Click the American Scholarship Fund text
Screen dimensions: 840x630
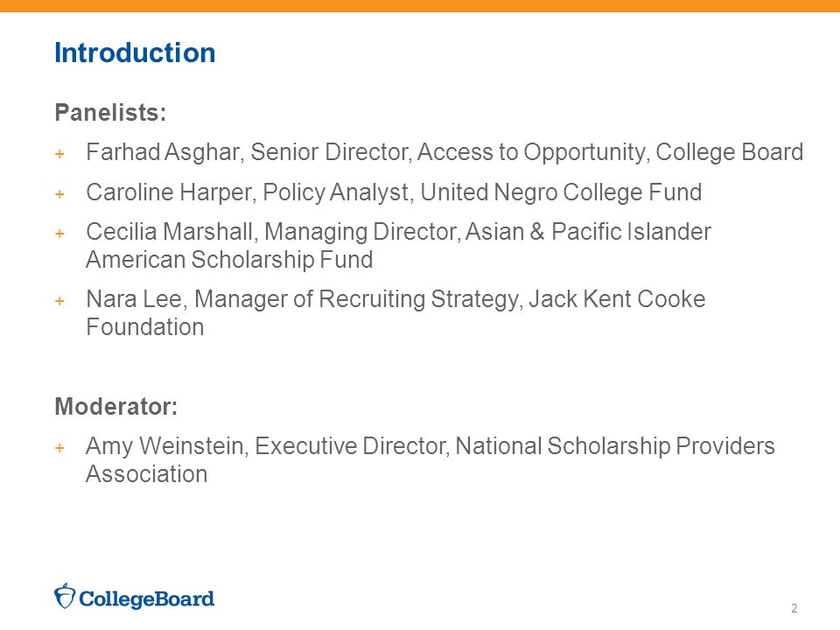click(x=229, y=259)
